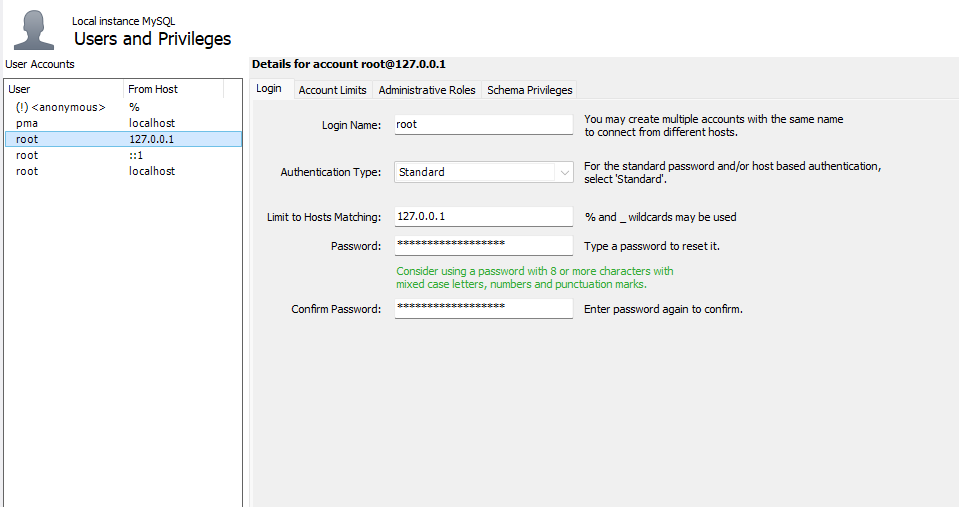The height and width of the screenshot is (507, 959).
Task: Click the Password input field
Action: point(483,245)
